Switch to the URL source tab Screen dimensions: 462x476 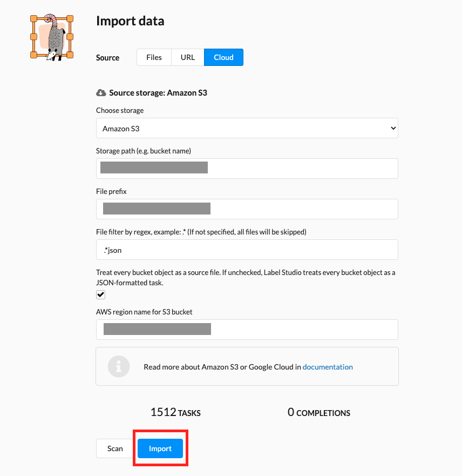point(188,57)
